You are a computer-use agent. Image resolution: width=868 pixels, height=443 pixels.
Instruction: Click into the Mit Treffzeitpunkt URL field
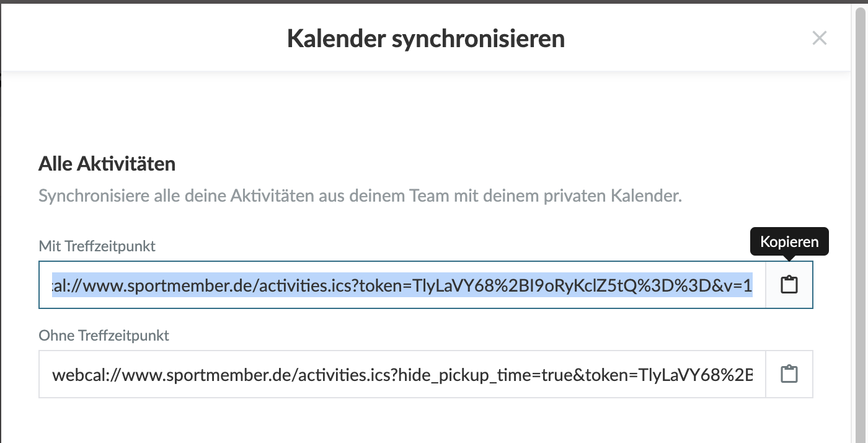point(402,285)
